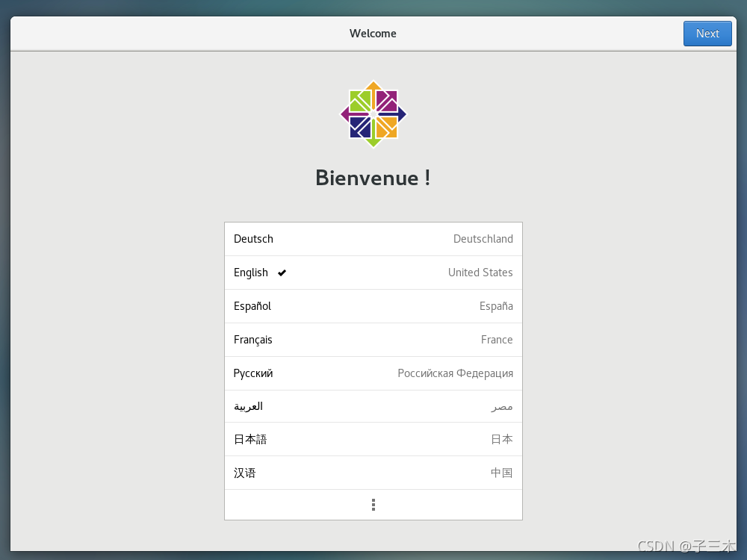Click the CentOS logo
Image resolution: width=747 pixels, height=560 pixels.
[373, 114]
